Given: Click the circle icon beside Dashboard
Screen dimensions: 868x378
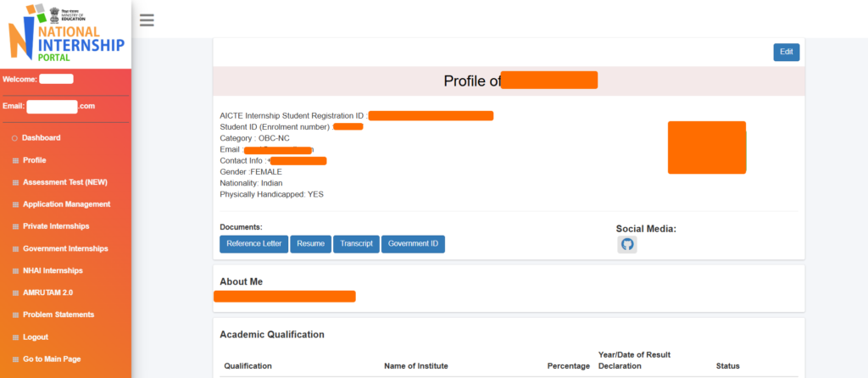Looking at the screenshot, I should (14, 138).
